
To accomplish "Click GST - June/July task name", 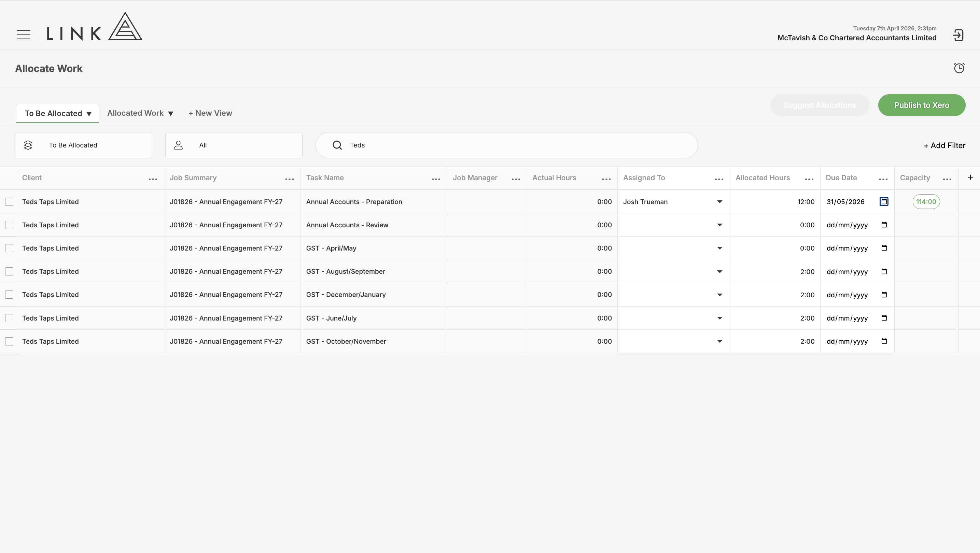I will point(331,318).
